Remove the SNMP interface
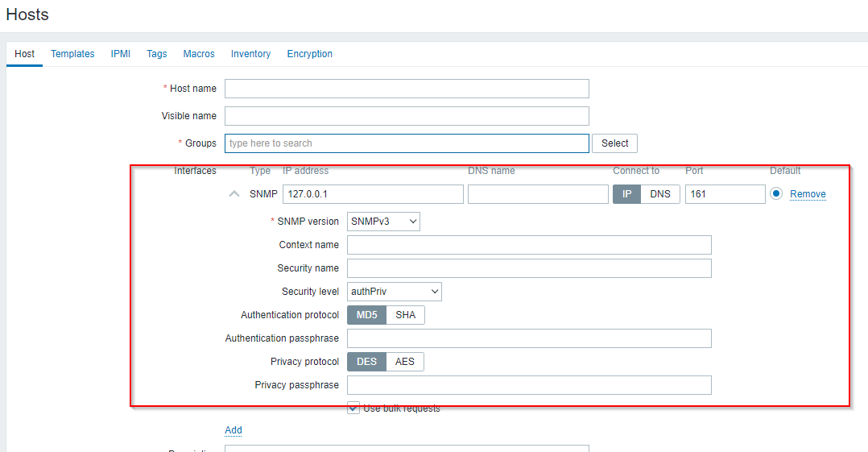Viewport: 868px width, 452px height. [808, 194]
